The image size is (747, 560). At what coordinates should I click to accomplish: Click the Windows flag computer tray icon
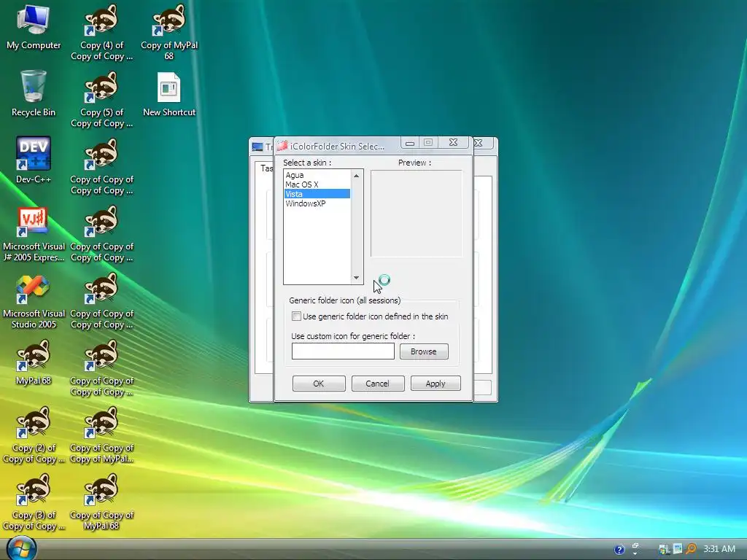pyautogui.click(x=664, y=549)
